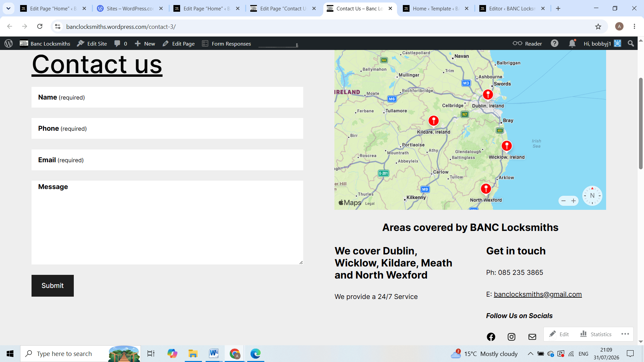Switch to the Editor ‹ BANC Locksmiths tab
This screenshot has width=644, height=362.
512,8
